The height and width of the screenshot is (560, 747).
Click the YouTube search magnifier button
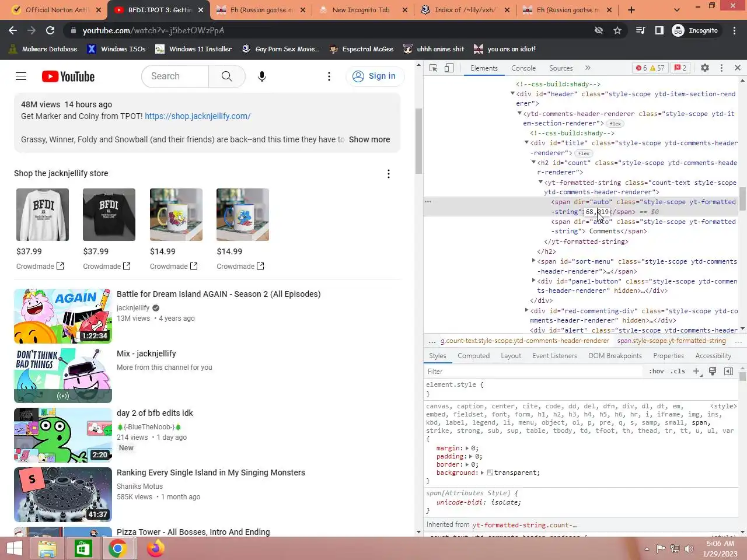pyautogui.click(x=227, y=76)
